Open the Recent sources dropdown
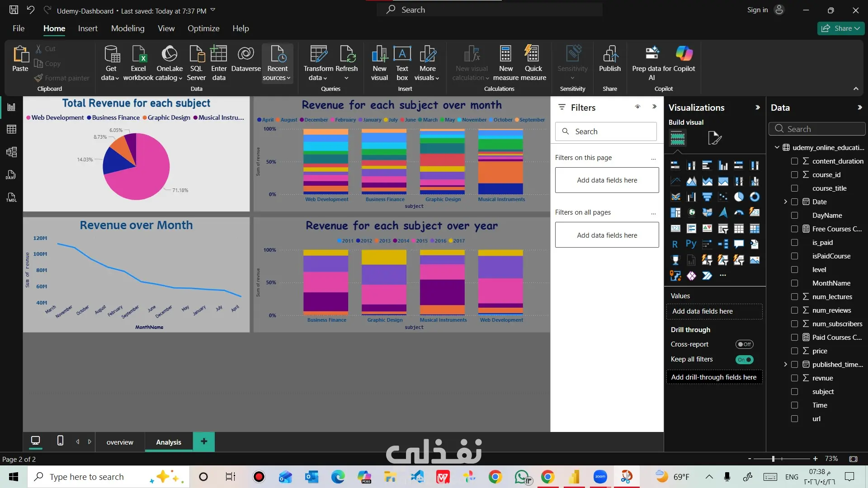 277,63
